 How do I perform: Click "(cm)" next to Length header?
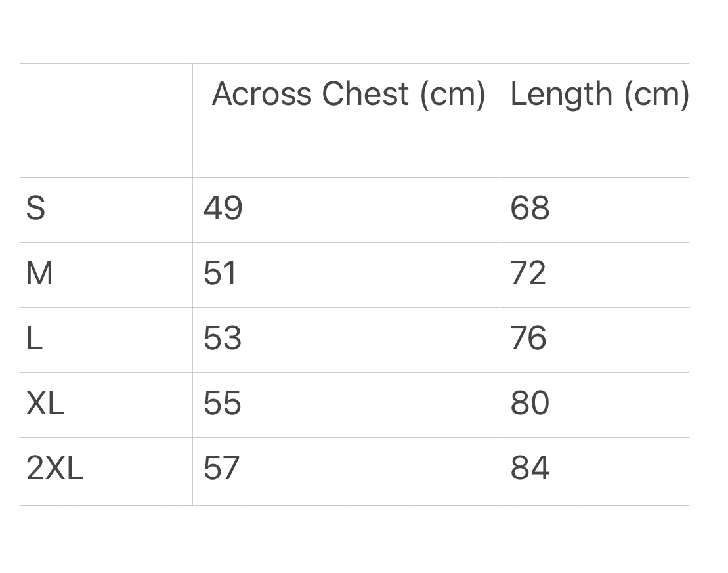656,94
